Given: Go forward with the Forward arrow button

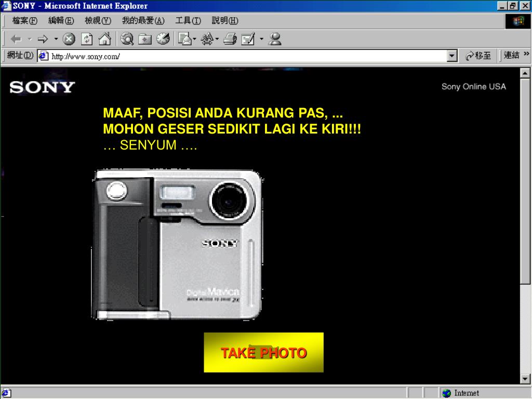Looking at the screenshot, I should [x=43, y=39].
